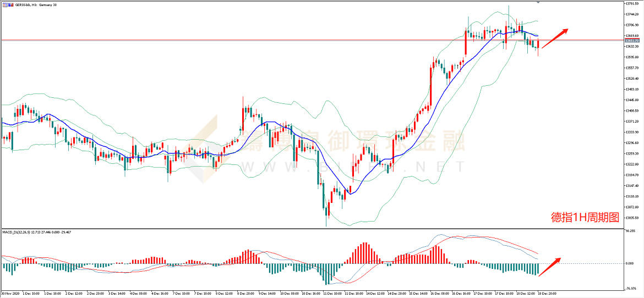Click the MACD 0.000 zero level label

pos(629,263)
